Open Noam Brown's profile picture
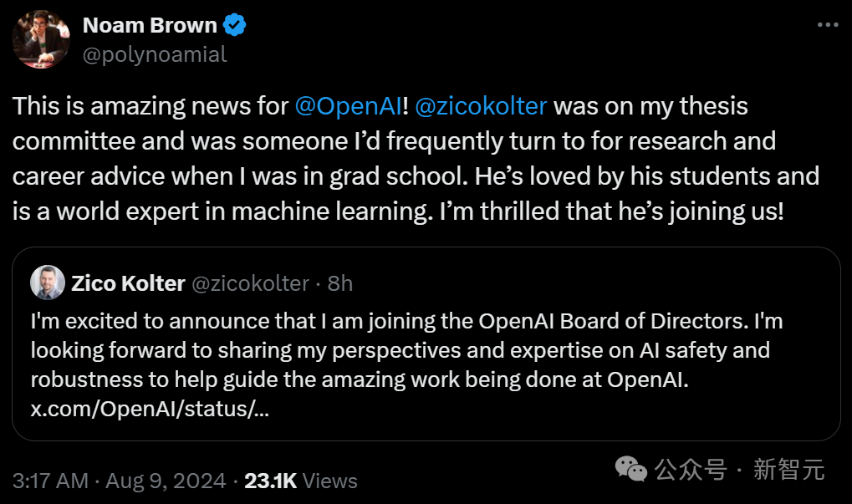852x504 pixels. pyautogui.click(x=41, y=39)
